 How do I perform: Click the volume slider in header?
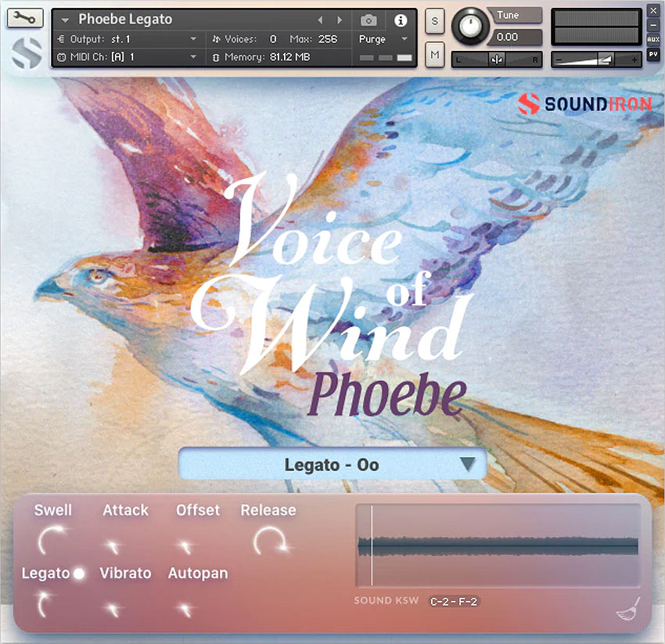click(x=595, y=59)
